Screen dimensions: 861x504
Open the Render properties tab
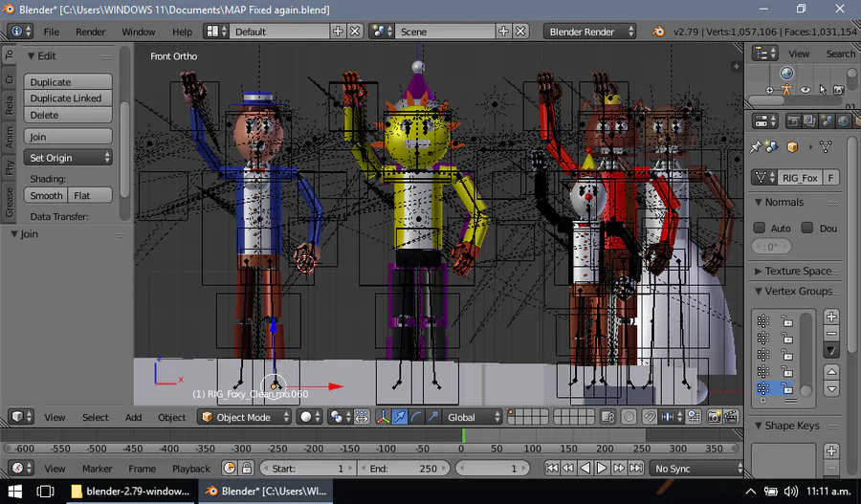793,121
